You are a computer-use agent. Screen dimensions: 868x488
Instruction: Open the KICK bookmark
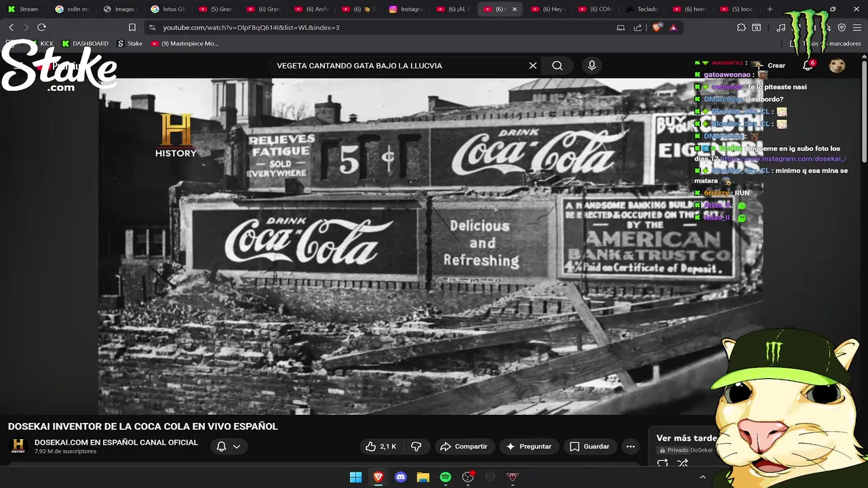click(x=42, y=43)
